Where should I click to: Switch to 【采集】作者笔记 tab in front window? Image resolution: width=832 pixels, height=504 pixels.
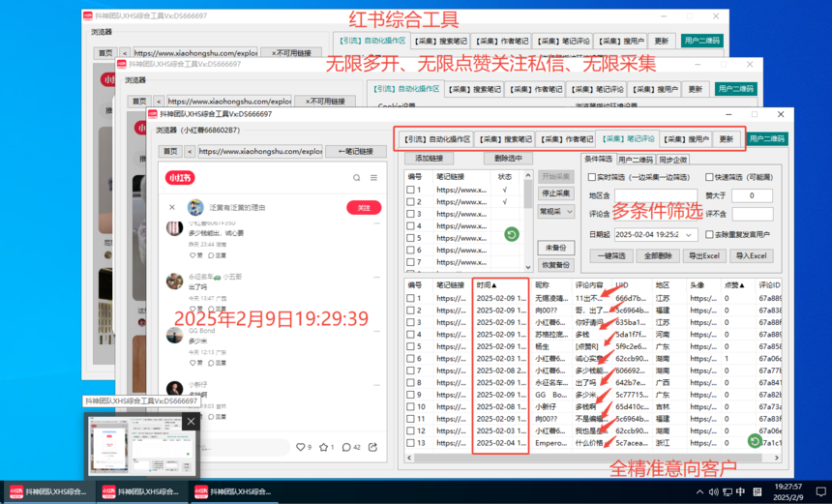(x=566, y=139)
